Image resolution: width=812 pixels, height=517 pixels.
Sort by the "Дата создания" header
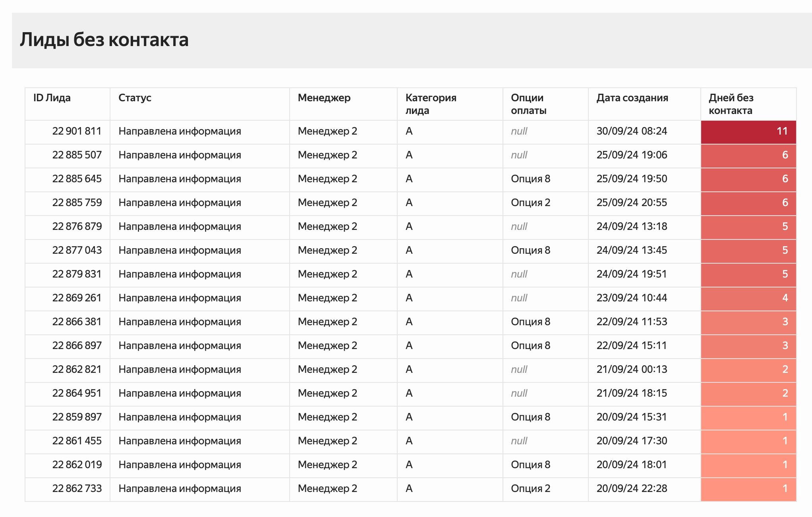[x=632, y=98]
